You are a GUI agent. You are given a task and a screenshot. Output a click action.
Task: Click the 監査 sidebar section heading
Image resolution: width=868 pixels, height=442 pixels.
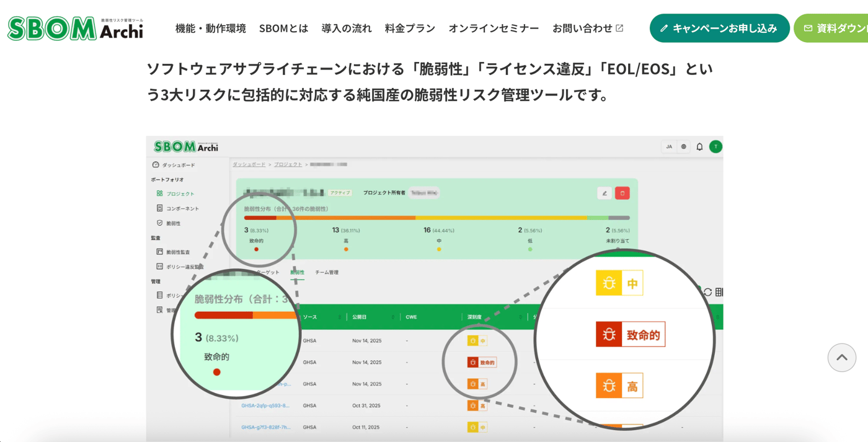click(156, 237)
